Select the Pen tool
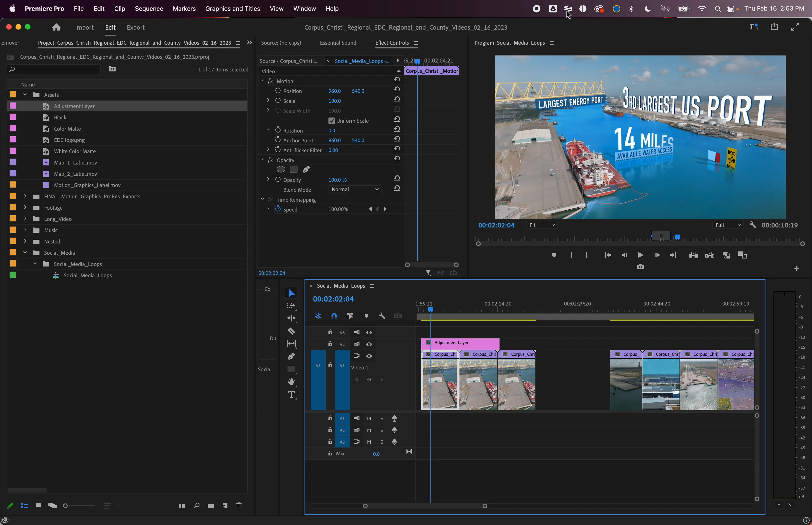The height and width of the screenshot is (525, 812). (x=291, y=356)
